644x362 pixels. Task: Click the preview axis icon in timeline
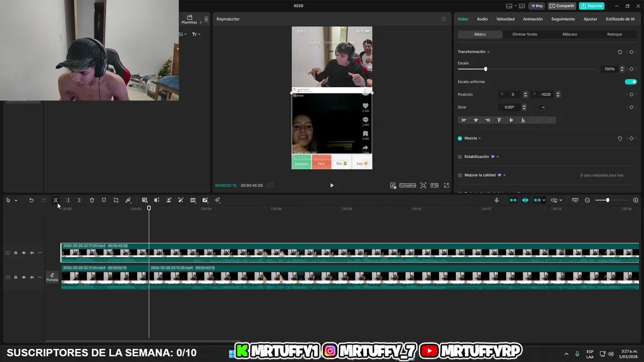[575, 200]
